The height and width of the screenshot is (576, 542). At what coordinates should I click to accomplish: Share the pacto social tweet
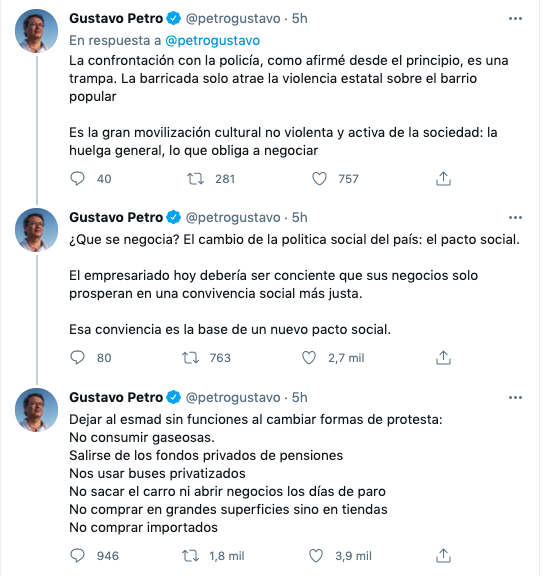click(x=443, y=357)
